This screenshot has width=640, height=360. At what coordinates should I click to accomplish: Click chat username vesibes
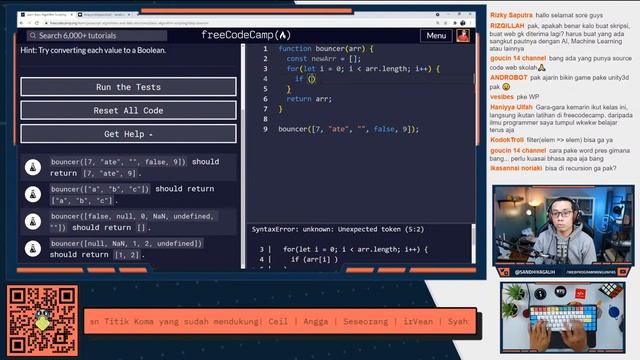point(502,97)
